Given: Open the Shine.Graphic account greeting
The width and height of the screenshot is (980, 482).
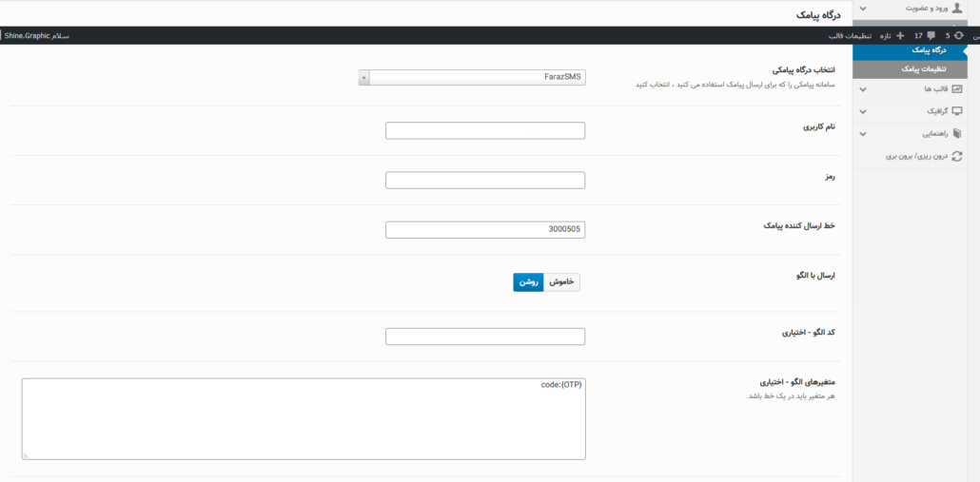Looking at the screenshot, I should [x=36, y=35].
